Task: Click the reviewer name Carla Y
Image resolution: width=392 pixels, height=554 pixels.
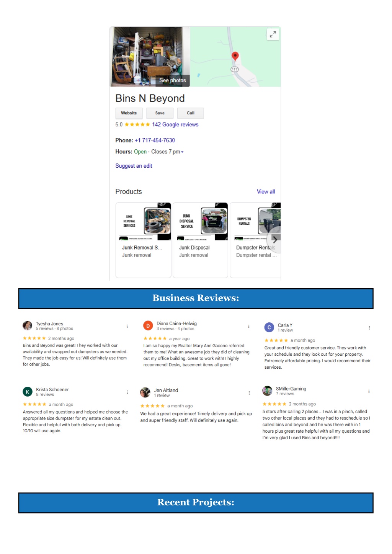Action: click(x=285, y=325)
